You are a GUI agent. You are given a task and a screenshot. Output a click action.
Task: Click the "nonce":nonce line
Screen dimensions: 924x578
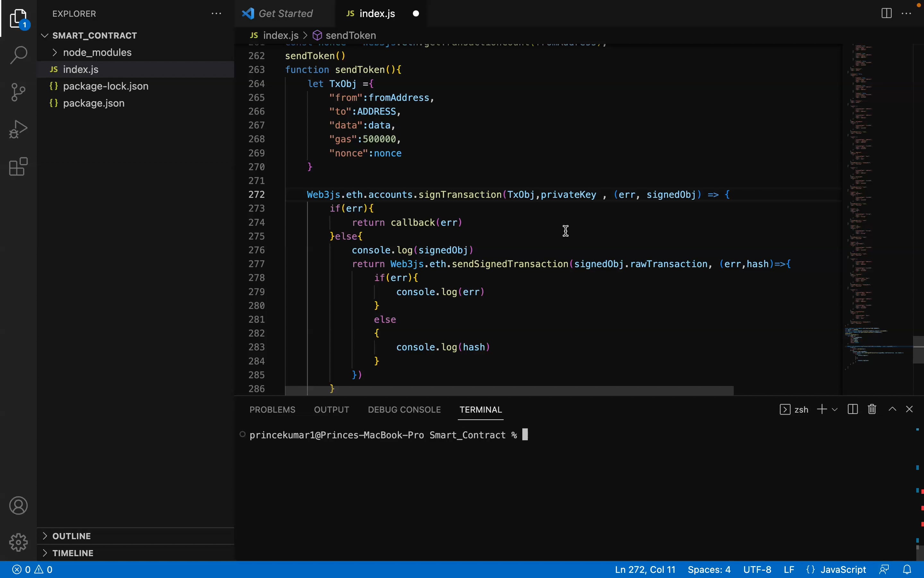pos(365,153)
